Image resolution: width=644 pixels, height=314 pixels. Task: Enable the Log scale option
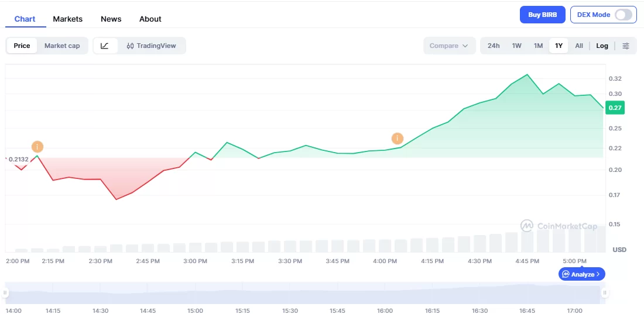coord(602,46)
